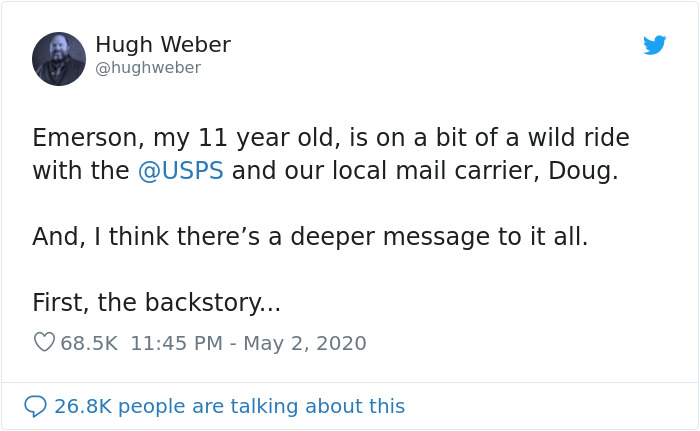The height and width of the screenshot is (431, 700).
Task: Open the 11:45 PM timestamp
Action: 176,343
